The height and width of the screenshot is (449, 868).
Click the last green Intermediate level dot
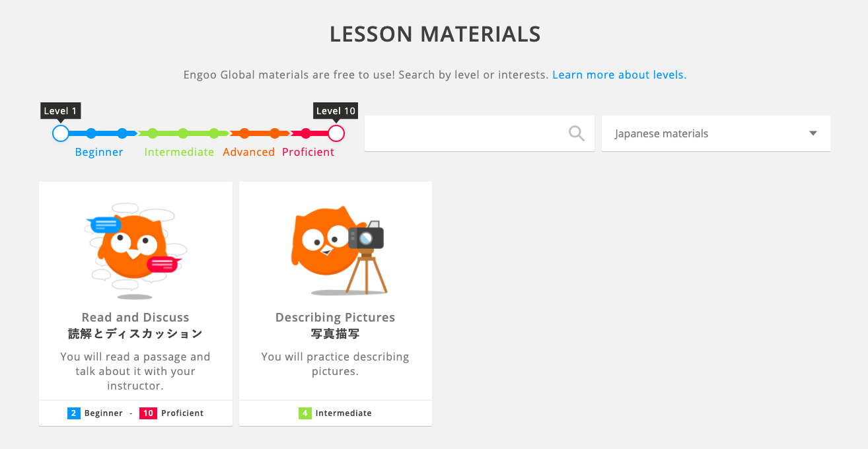tap(214, 133)
